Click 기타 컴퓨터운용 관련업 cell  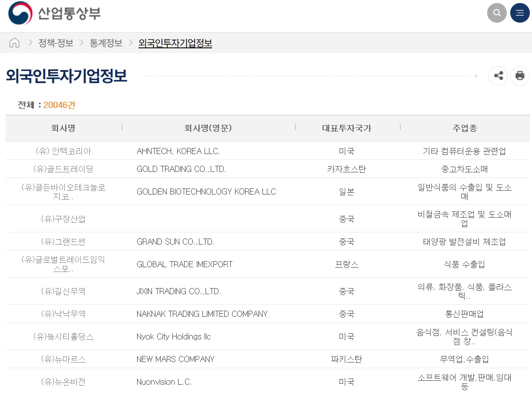[465, 151]
